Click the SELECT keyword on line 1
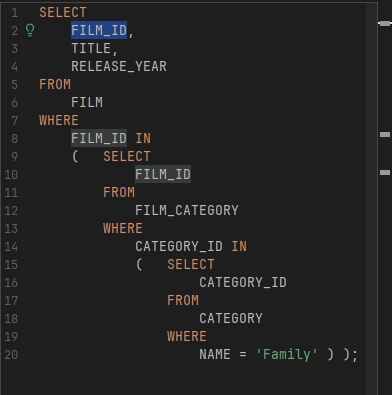Viewport: 392px width, 395px height. pyautogui.click(x=63, y=13)
